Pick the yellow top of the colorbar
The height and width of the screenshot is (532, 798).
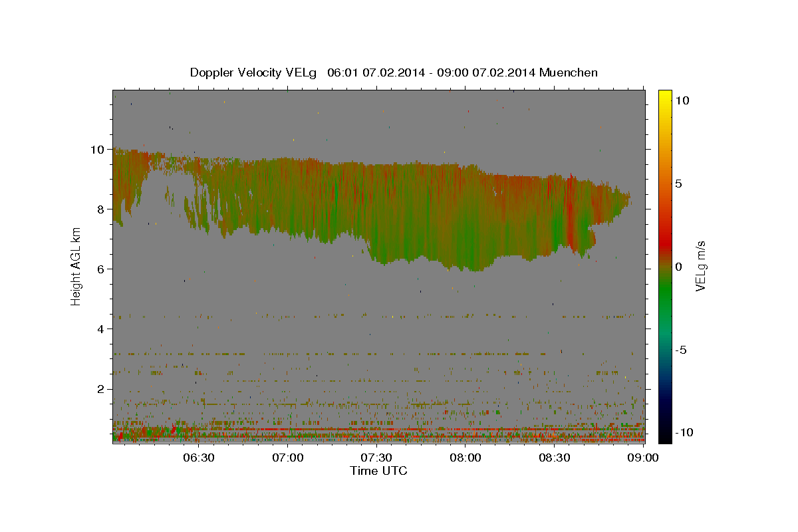[x=664, y=94]
